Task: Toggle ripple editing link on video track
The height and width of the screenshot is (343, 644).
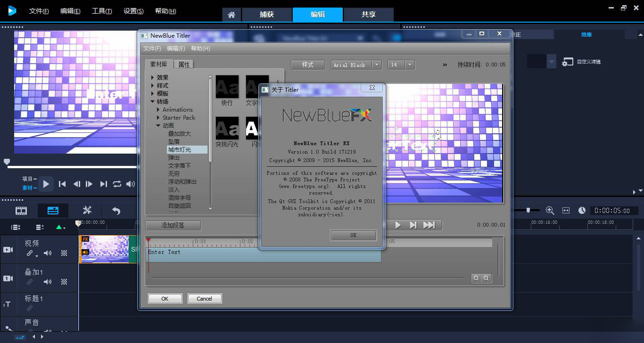Action: pyautogui.click(x=30, y=253)
